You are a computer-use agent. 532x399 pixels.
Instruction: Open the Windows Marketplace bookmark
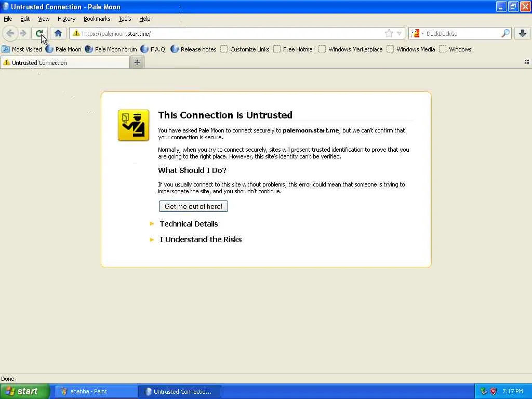(x=351, y=49)
